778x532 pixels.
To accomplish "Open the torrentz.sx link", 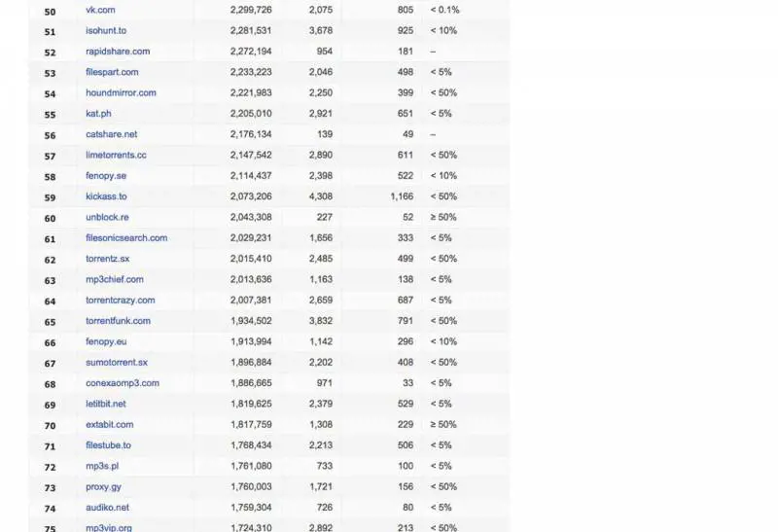I will 108,259.
